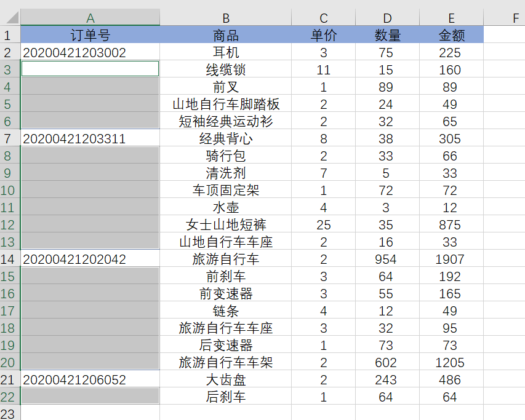
Task: Click product cell 前刹车
Action: click(226, 276)
